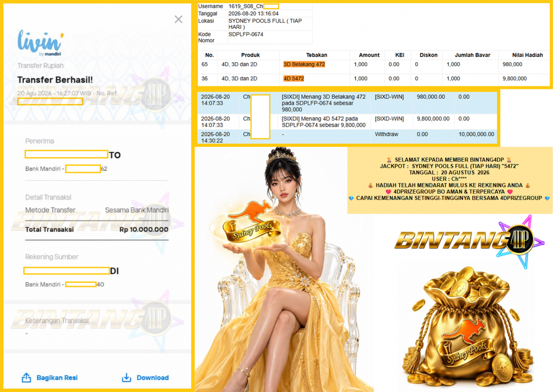Viewport: 553px width, 392px height.
Task: Select the Metode Transfer label
Action: [x=50, y=210]
